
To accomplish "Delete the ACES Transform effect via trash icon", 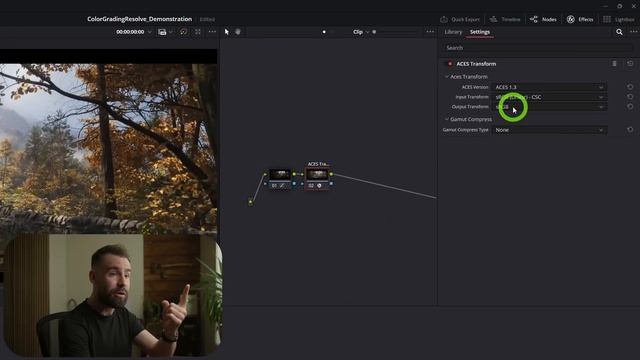I will point(614,64).
